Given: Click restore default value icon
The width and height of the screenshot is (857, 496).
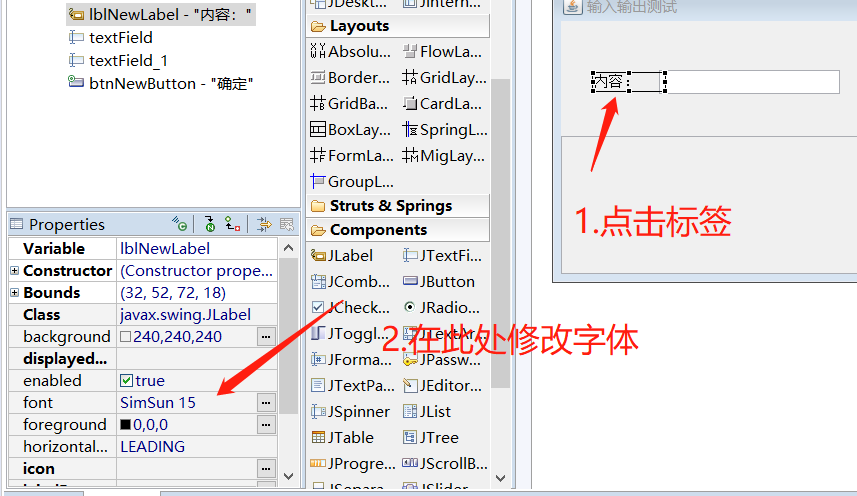Looking at the screenshot, I should coord(287,224).
